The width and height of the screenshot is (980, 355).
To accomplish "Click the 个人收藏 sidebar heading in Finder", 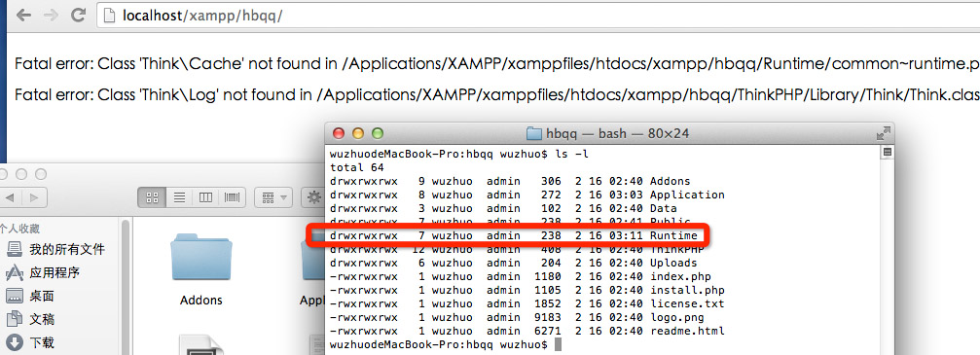I will coord(18,229).
